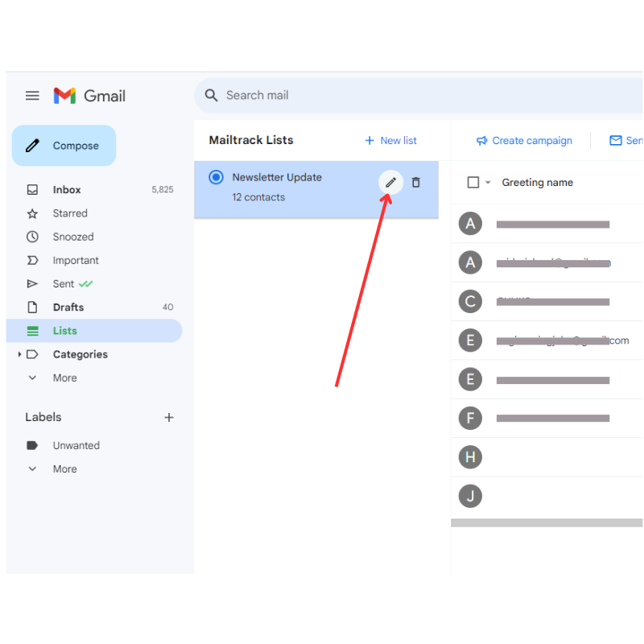Click the search magnifier icon

click(211, 95)
